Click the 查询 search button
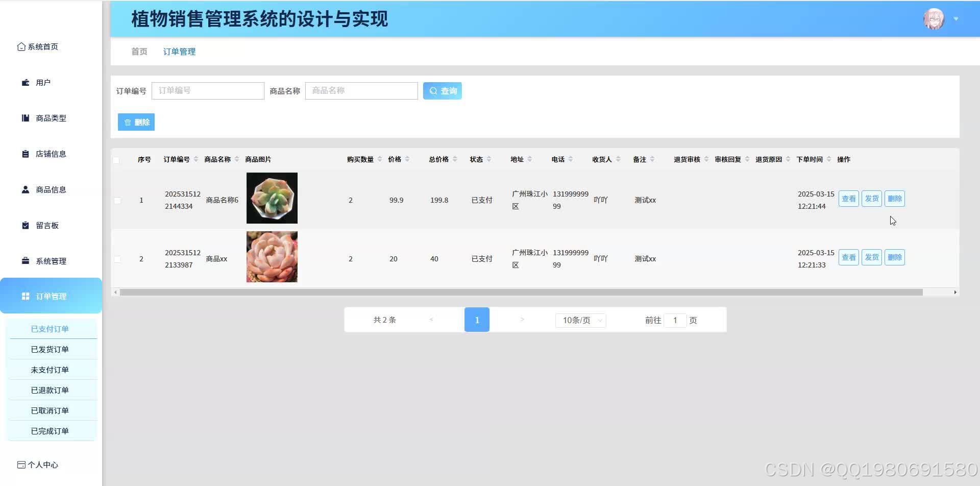Viewport: 980px width, 486px height. 442,90
